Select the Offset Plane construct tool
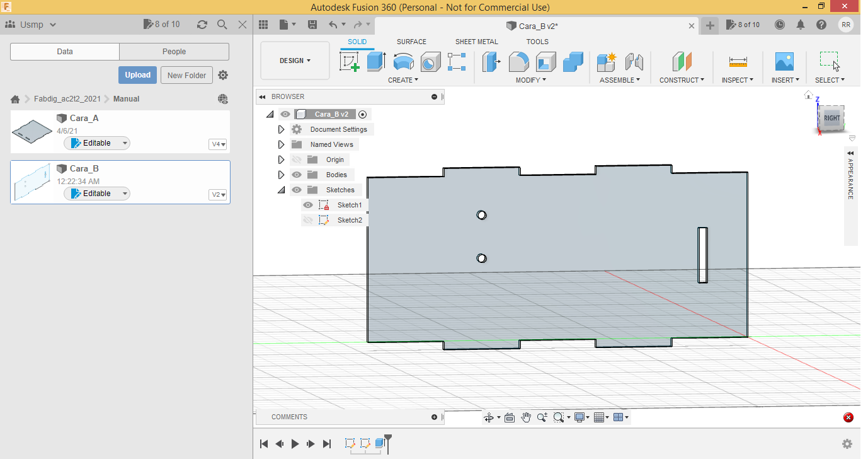 [x=682, y=62]
